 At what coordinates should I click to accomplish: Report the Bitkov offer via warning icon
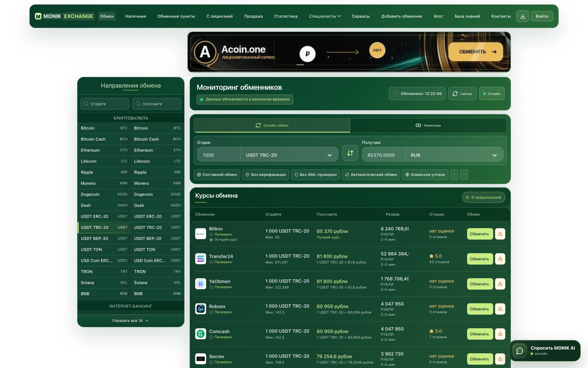[500, 234]
